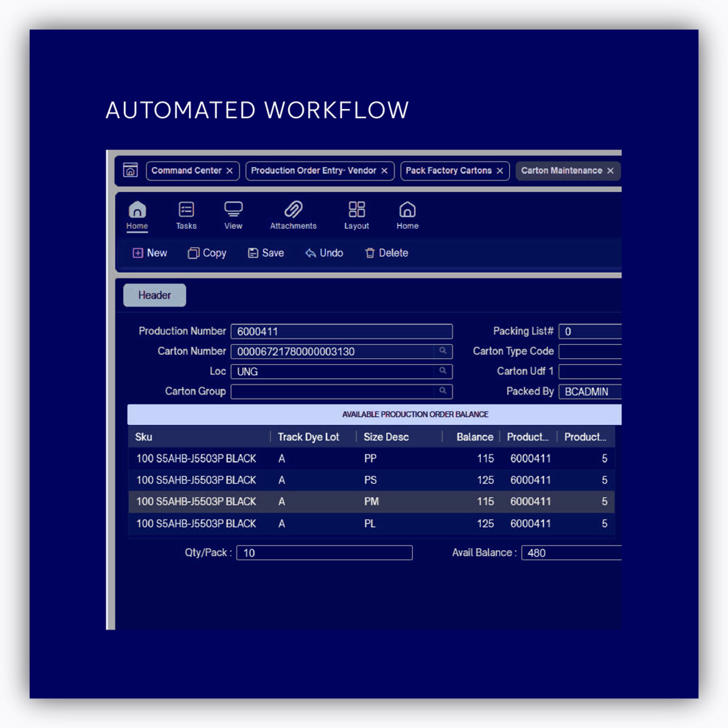Open Loc field lookup search icon
The width and height of the screenshot is (728, 728).
point(443,371)
